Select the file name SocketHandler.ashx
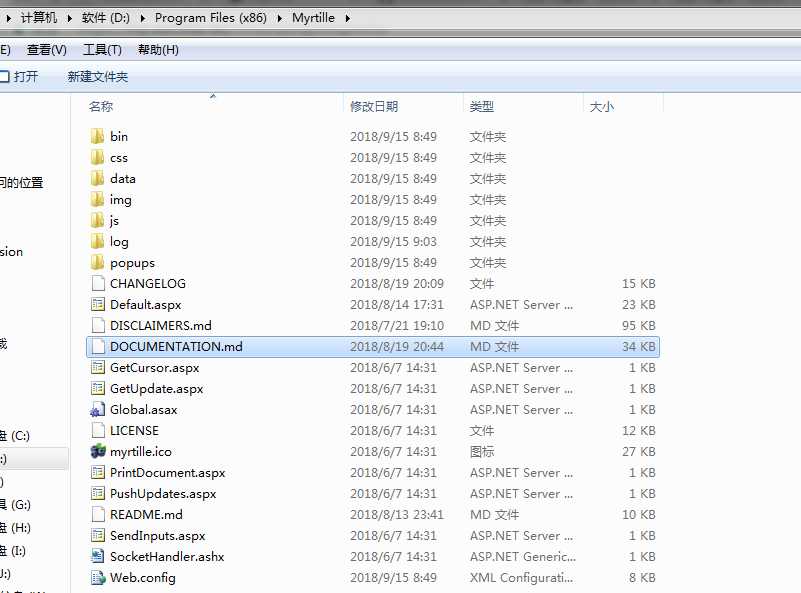Image resolution: width=801 pixels, height=593 pixels. 167,556
